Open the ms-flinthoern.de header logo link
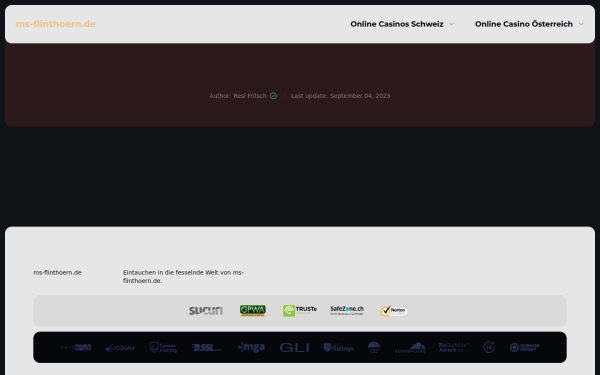 click(55, 24)
